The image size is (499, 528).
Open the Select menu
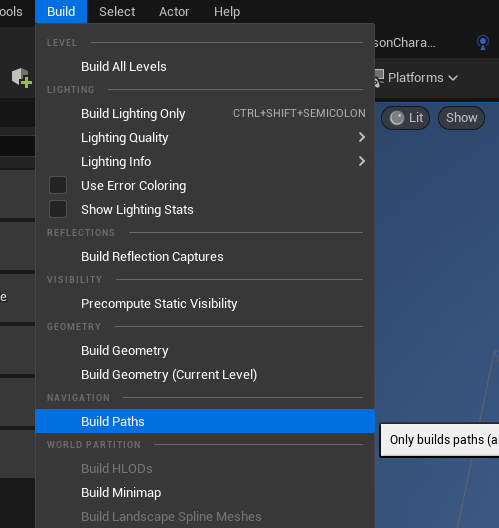click(x=117, y=12)
